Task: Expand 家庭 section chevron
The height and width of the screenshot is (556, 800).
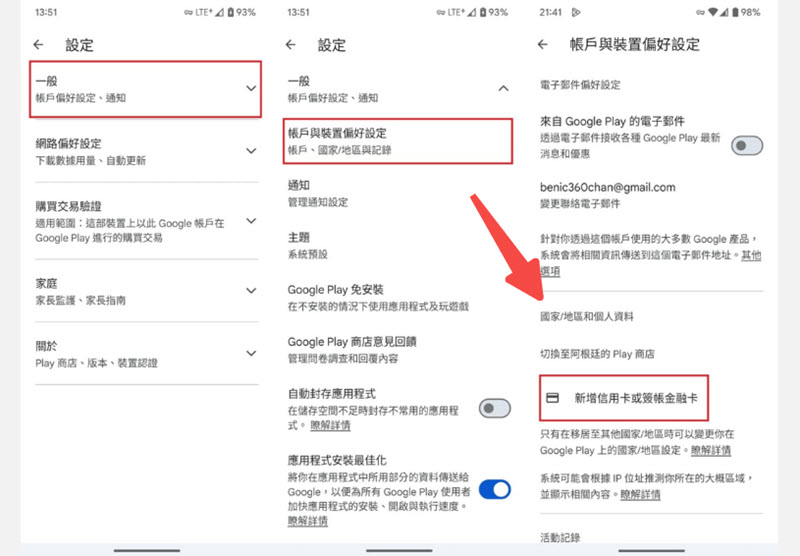Action: point(251,291)
